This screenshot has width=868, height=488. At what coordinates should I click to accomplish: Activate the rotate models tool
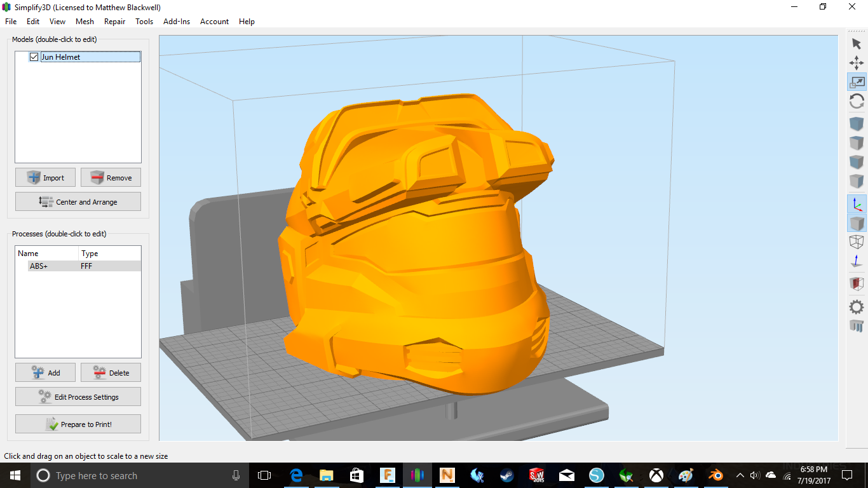(x=857, y=102)
